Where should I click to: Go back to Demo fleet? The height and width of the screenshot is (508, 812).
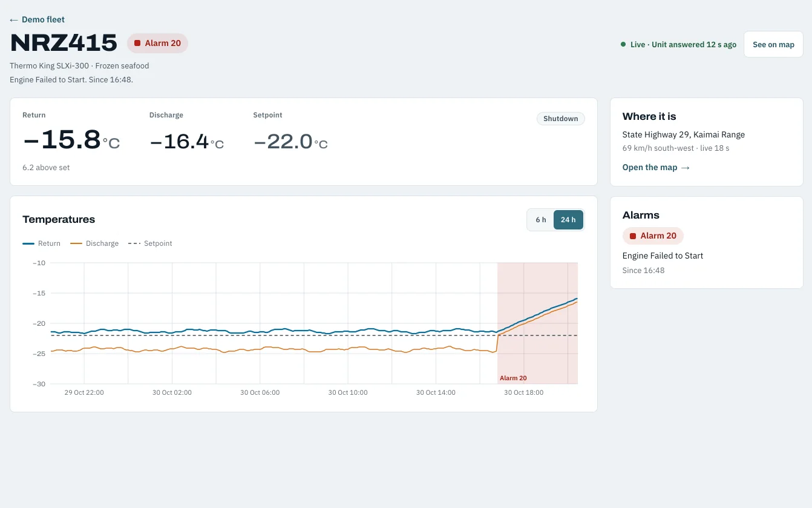pos(38,19)
